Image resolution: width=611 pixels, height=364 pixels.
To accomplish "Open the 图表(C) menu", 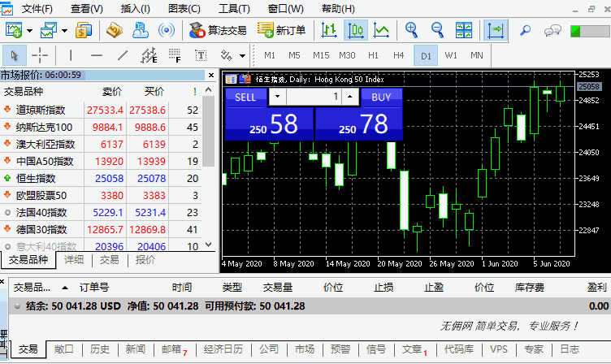I will [184, 9].
